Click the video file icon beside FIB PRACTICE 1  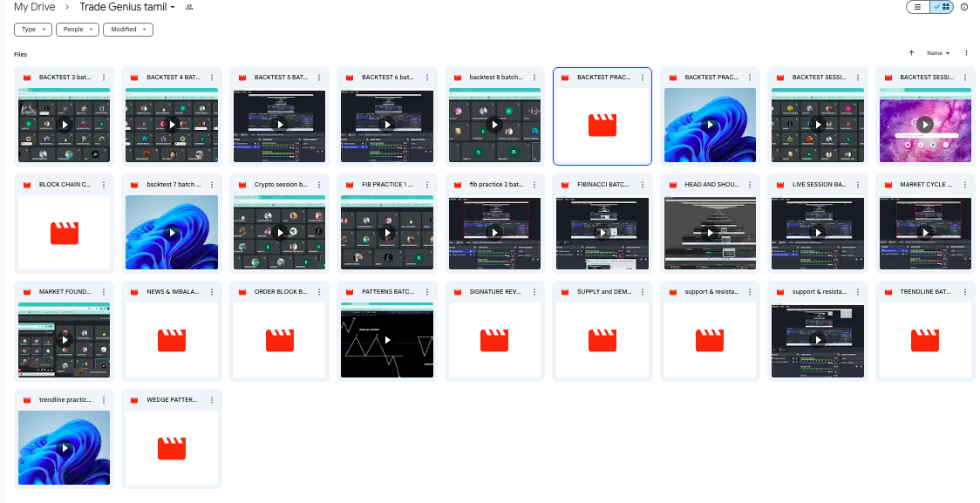[350, 185]
